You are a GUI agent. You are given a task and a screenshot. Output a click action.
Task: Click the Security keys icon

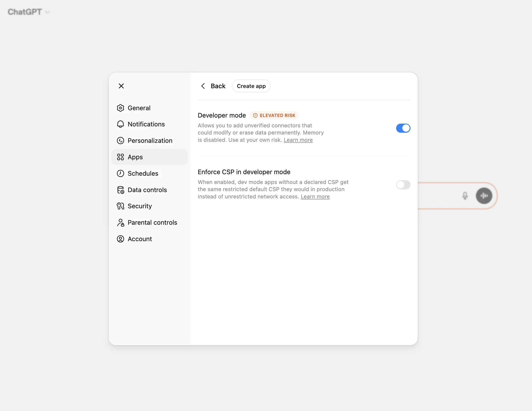(x=120, y=206)
